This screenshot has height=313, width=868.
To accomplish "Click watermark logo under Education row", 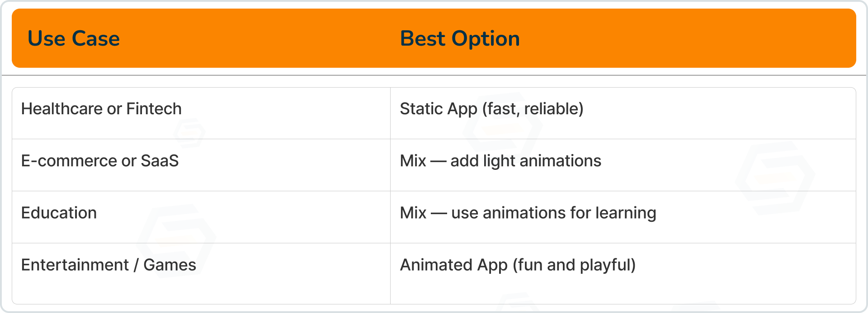I will tap(177, 238).
